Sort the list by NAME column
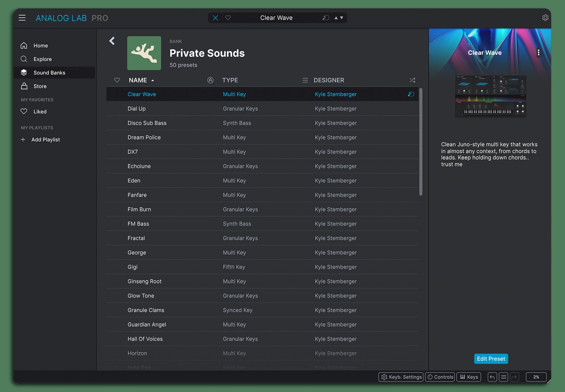 click(x=138, y=80)
